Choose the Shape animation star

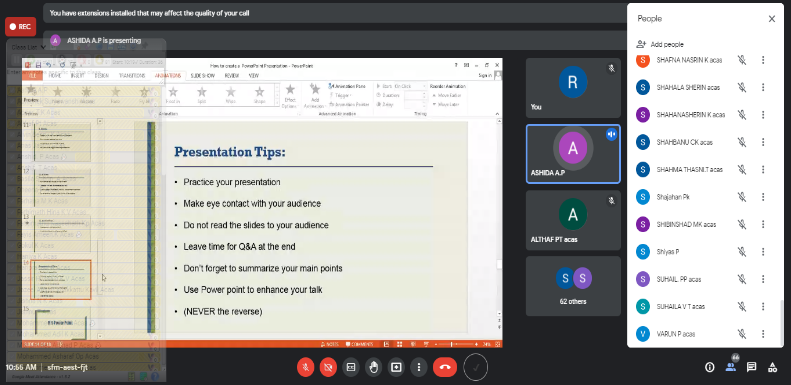[259, 94]
